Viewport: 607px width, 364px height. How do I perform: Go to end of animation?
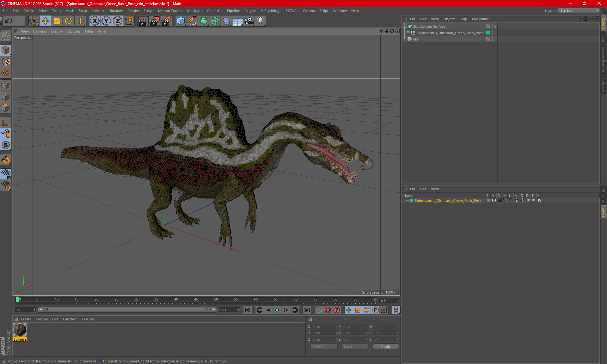coord(307,310)
